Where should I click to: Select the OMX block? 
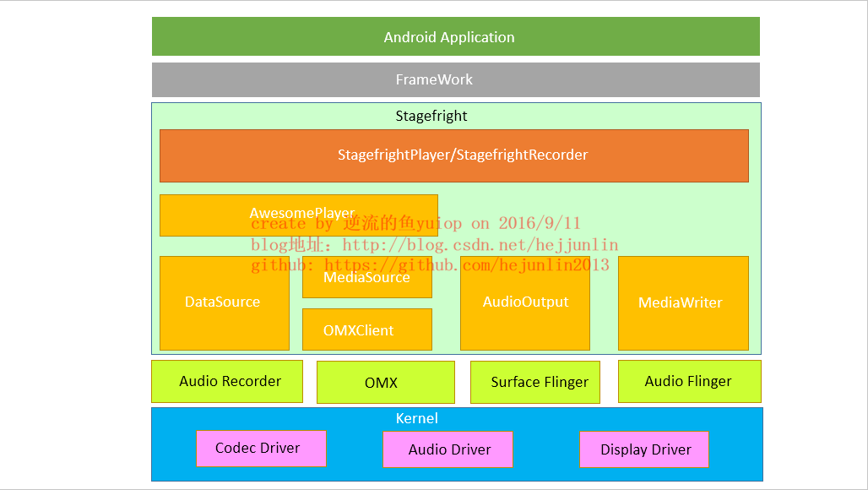pos(386,382)
